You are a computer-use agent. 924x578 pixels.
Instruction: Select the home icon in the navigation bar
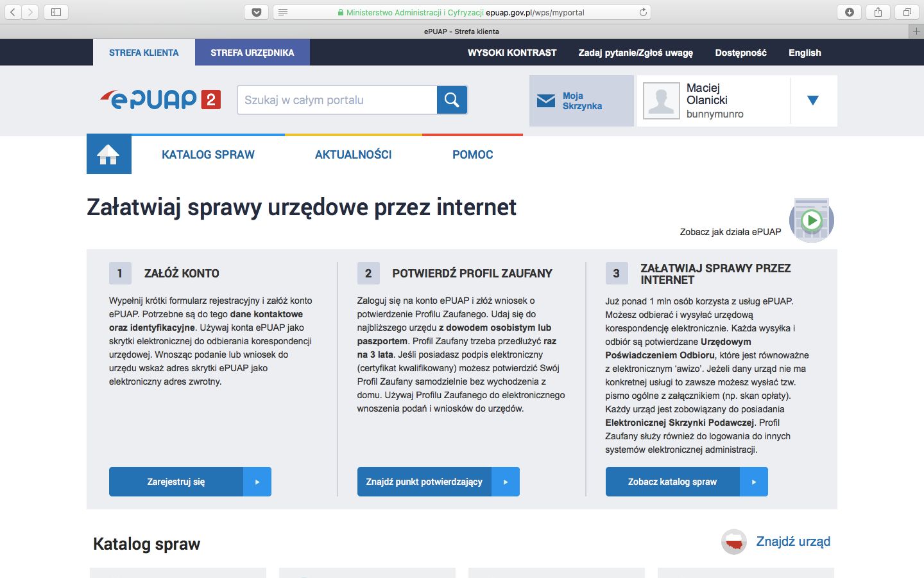[x=108, y=153]
